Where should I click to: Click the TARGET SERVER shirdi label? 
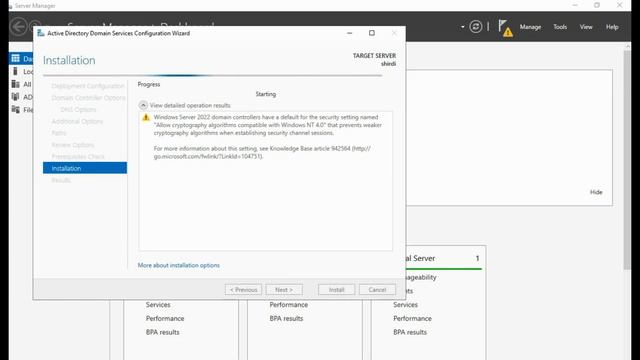[374, 60]
